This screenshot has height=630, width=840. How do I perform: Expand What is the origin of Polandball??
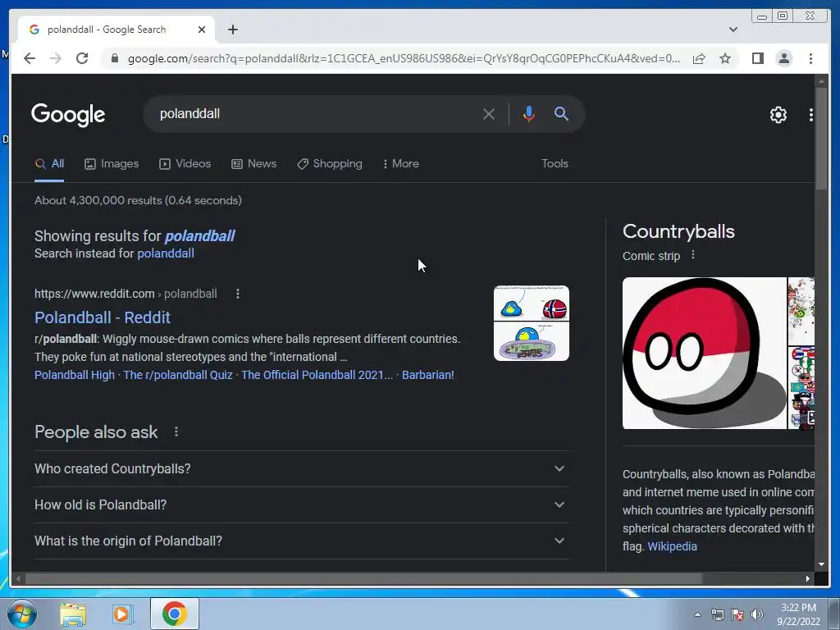pos(302,541)
